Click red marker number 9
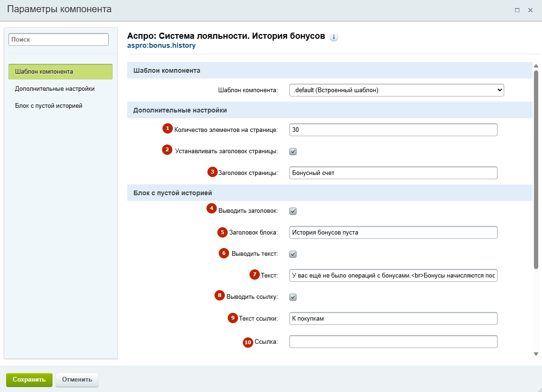 [233, 318]
